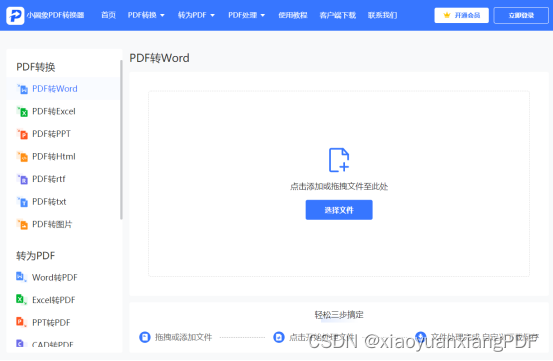Click the 开通会员 button
The image size is (553, 361).
(x=462, y=15)
